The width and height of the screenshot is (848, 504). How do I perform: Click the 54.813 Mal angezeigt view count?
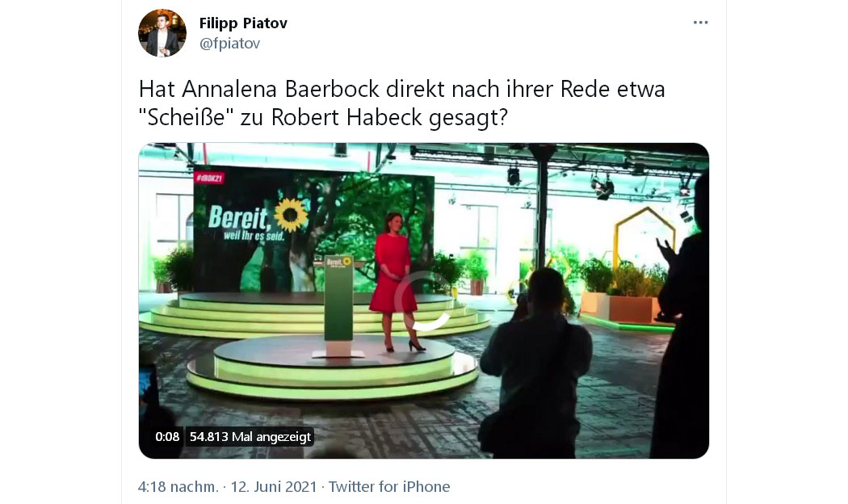click(x=250, y=436)
